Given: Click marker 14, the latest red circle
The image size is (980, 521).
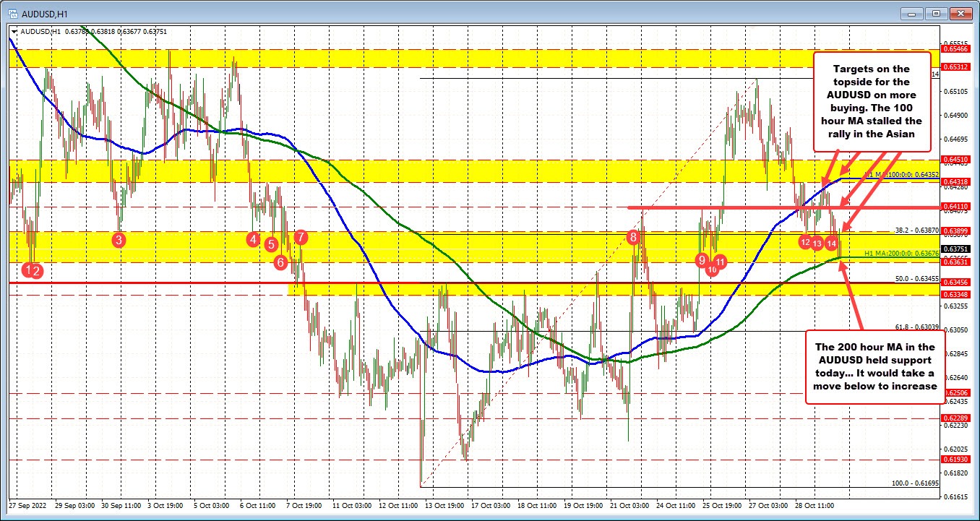Looking at the screenshot, I should click(x=830, y=244).
